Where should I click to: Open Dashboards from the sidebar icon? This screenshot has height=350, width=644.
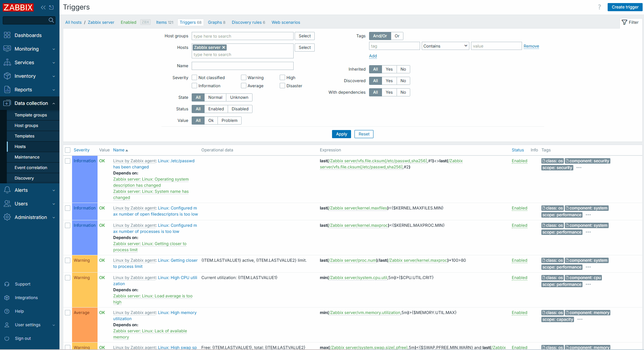7,35
